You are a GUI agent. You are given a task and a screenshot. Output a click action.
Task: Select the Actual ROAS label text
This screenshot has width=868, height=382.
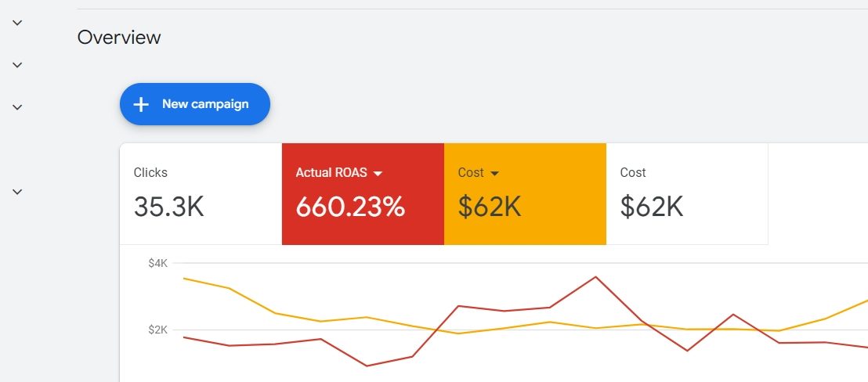[331, 173]
